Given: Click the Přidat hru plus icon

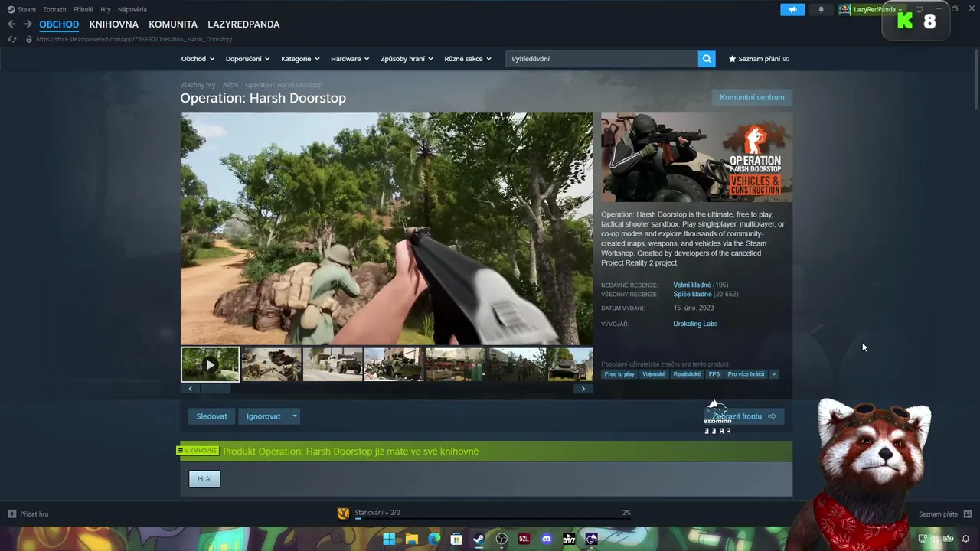Looking at the screenshot, I should [12, 514].
